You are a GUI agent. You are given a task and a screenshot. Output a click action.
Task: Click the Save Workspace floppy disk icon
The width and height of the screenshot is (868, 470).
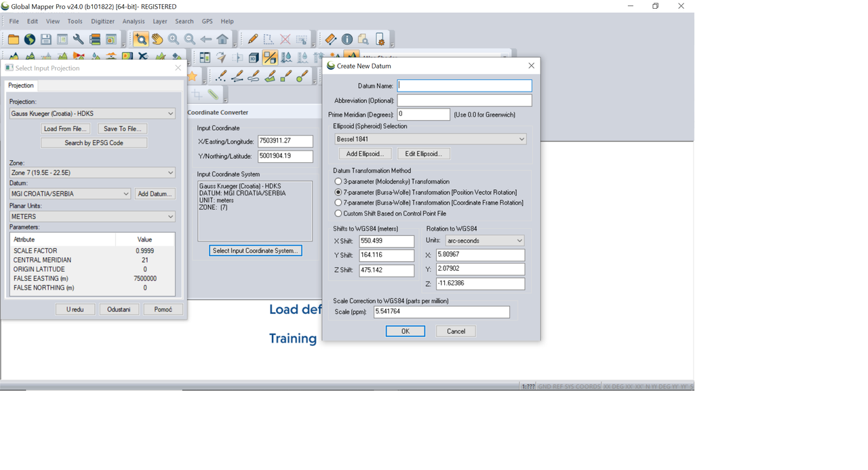(x=45, y=39)
